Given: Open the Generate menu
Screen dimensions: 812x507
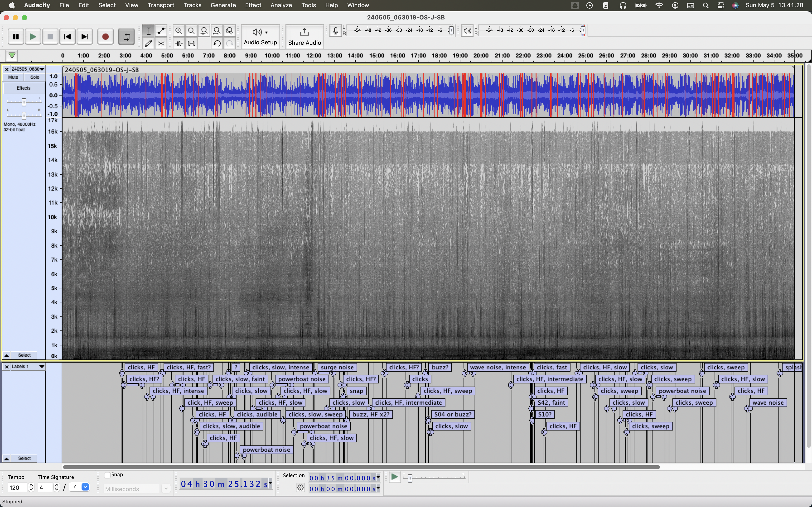Looking at the screenshot, I should [223, 5].
